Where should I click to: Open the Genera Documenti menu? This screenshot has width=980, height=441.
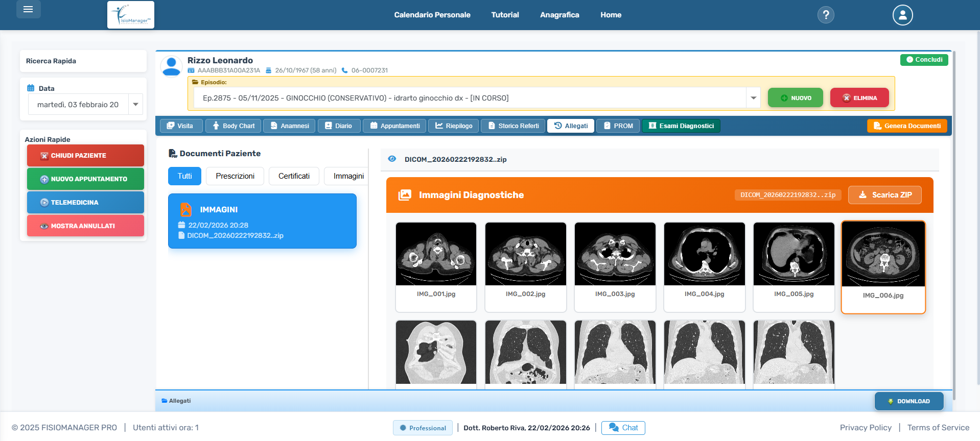(x=906, y=126)
